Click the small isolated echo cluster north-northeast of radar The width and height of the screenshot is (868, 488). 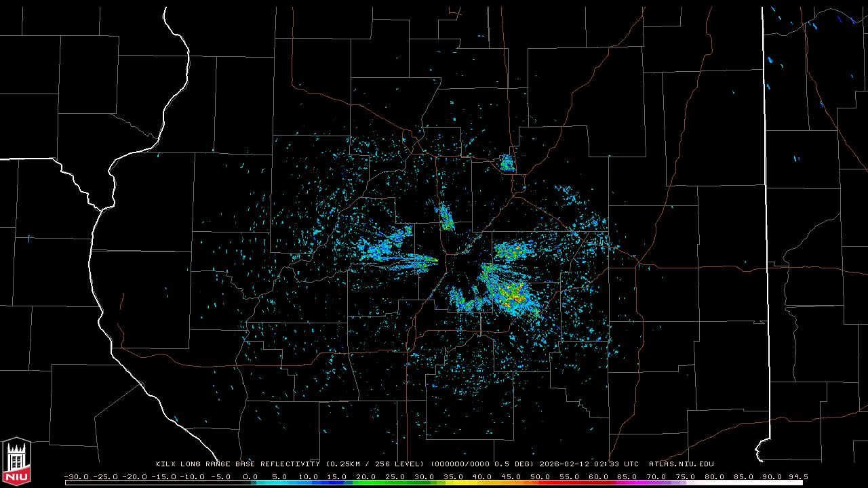click(x=507, y=163)
